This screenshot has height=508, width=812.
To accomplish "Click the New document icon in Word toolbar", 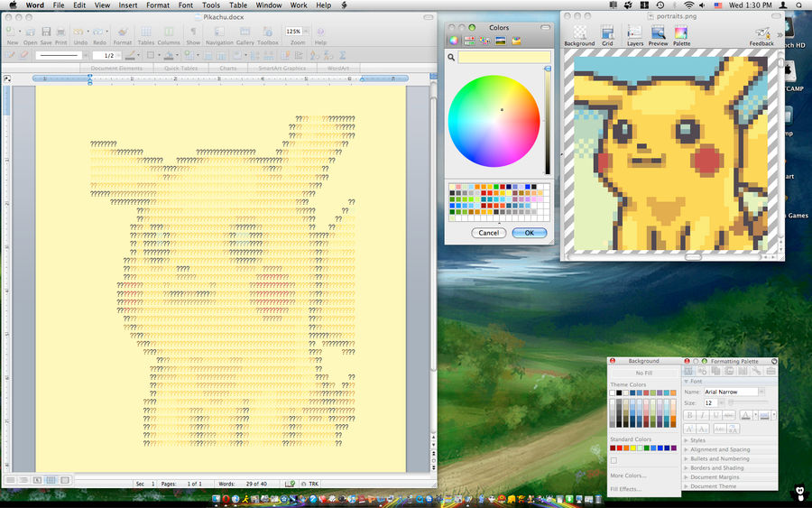I will (x=11, y=32).
